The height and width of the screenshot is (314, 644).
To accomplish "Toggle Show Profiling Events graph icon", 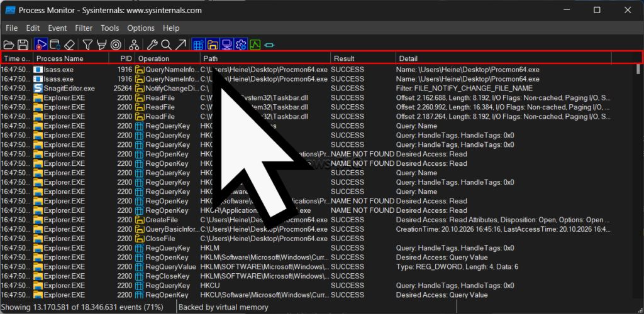I will point(255,45).
